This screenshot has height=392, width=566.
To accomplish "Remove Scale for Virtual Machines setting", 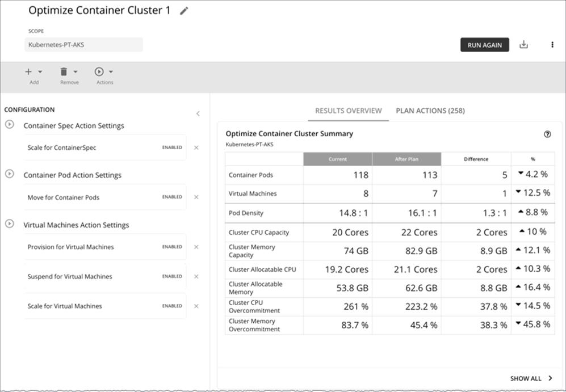I will click(x=196, y=306).
